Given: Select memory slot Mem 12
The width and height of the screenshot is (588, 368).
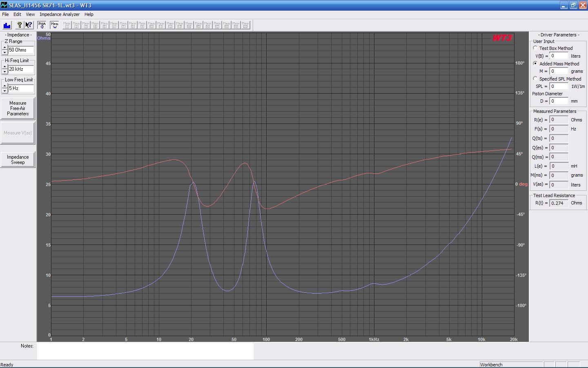Looking at the screenshot, I should coord(170,25).
